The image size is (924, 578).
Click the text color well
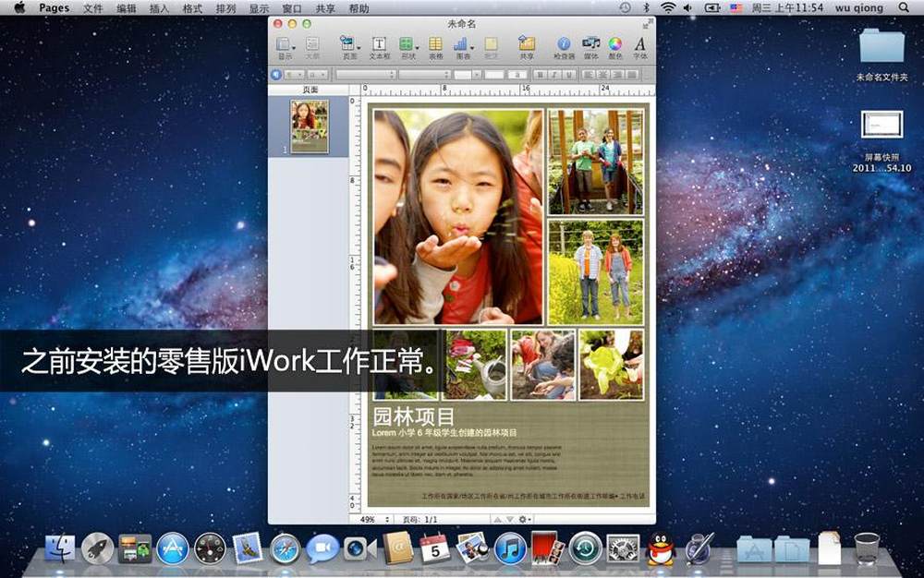coord(493,75)
